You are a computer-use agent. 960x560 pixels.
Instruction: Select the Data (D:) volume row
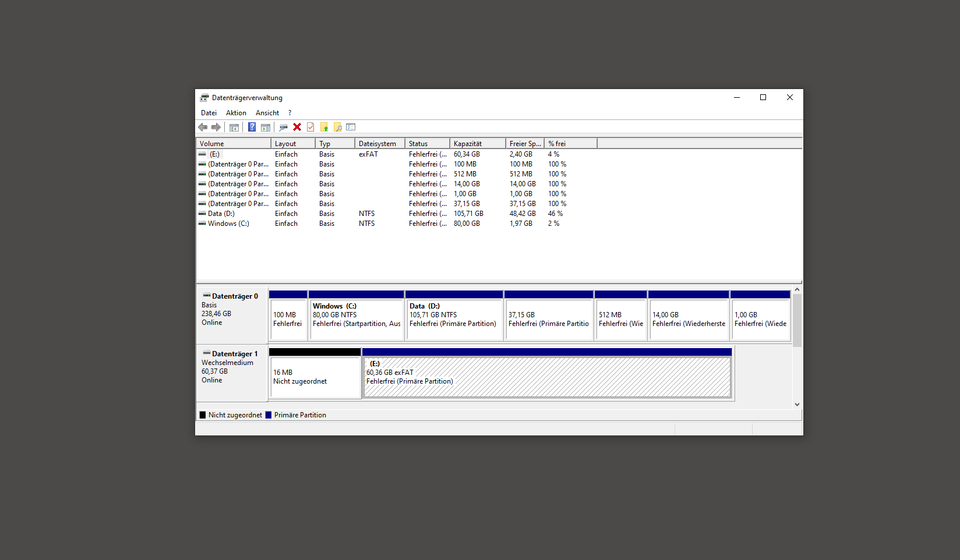(x=221, y=214)
